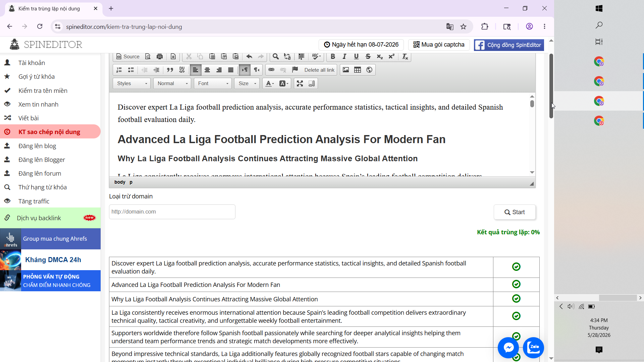This screenshot has width=644, height=362.
Task: Select KT sao chép nội dung item
Action: (50, 132)
